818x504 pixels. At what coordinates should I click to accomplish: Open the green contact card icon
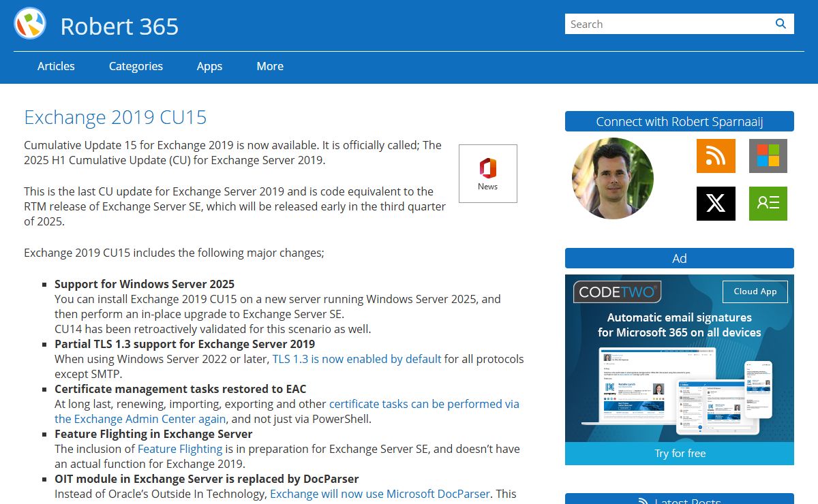(x=768, y=204)
